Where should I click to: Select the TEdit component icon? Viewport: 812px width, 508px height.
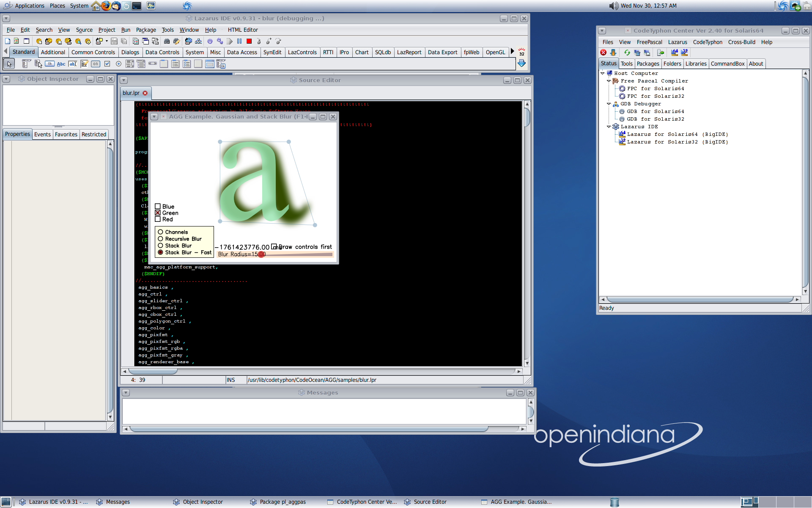(73, 64)
